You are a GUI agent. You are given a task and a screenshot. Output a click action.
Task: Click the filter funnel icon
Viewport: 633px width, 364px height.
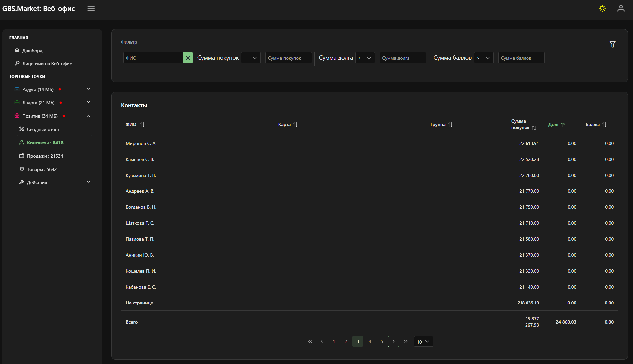(612, 44)
